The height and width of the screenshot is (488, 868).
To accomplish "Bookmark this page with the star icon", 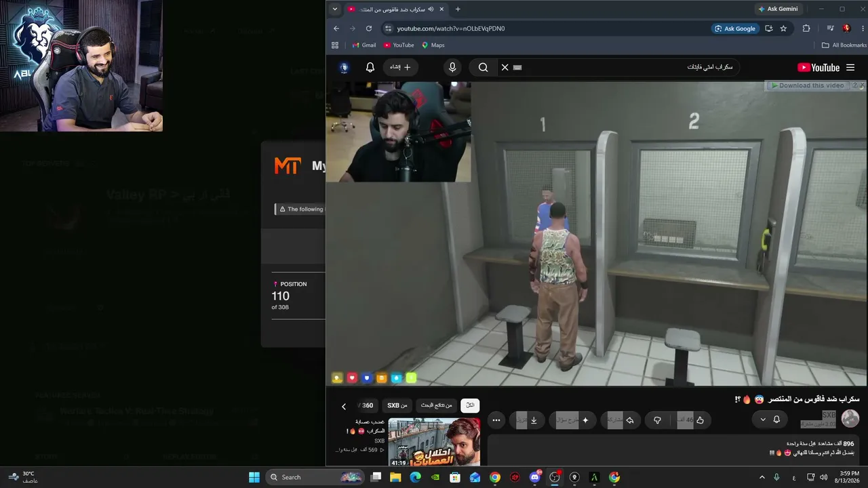I will (784, 28).
